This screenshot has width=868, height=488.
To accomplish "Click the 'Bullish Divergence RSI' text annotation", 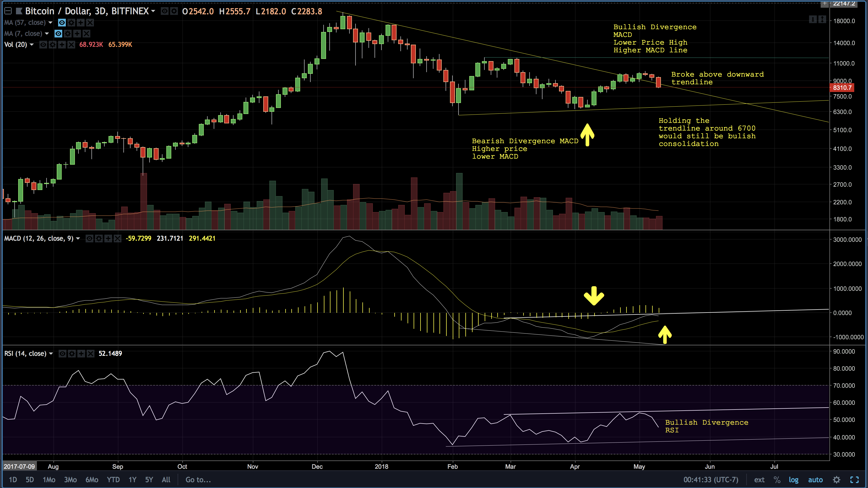I will (x=706, y=426).
